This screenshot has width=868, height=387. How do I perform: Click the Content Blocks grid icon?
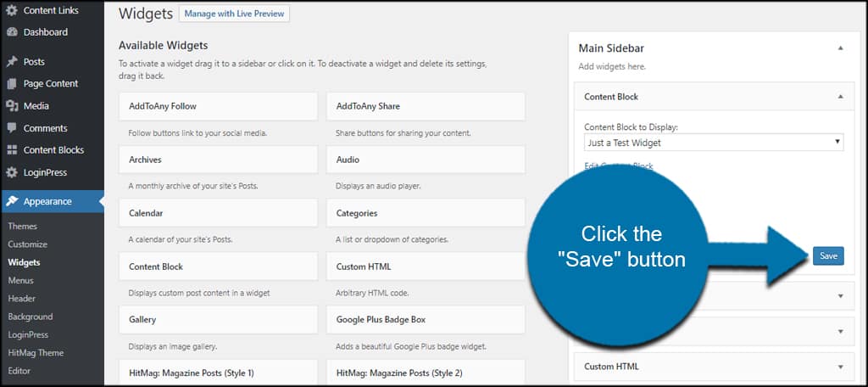12,150
